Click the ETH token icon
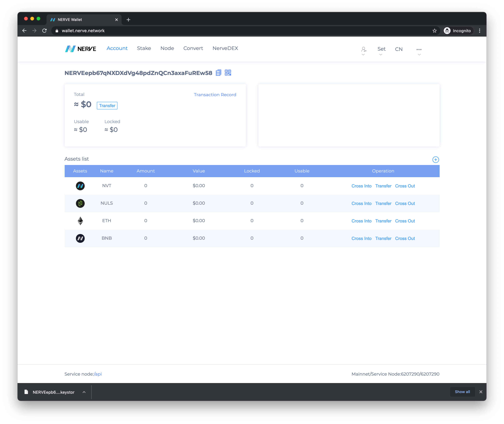 click(80, 221)
